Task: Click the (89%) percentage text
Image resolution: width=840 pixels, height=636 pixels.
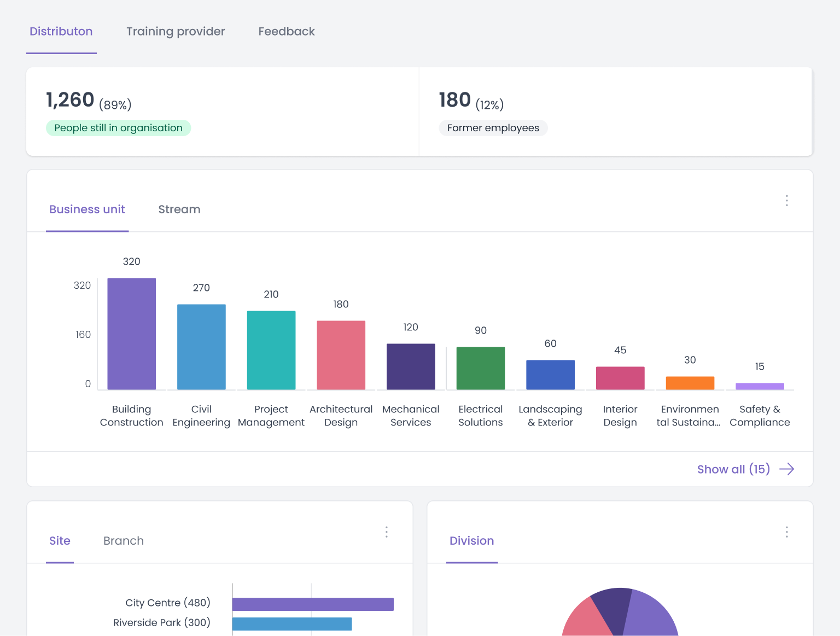Action: pos(115,104)
